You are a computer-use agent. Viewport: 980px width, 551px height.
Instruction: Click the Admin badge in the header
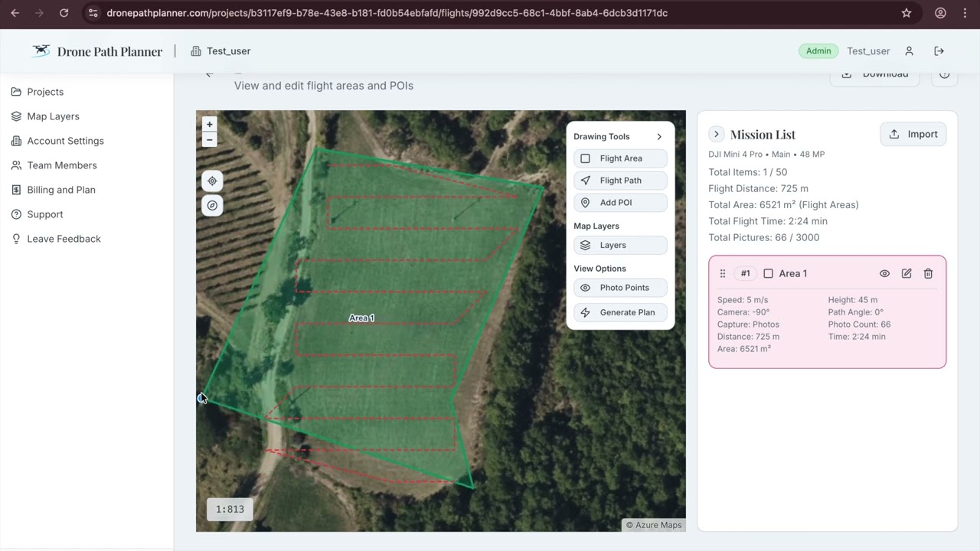[x=818, y=51]
